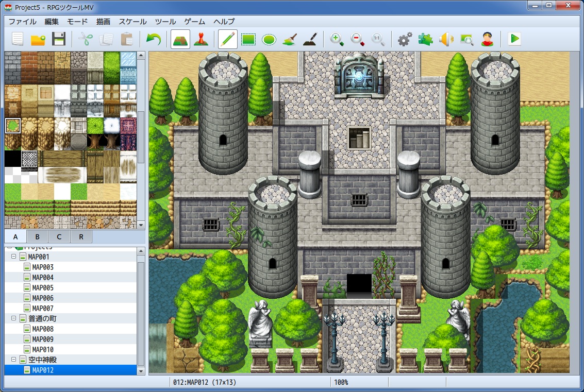This screenshot has height=392, width=584.
Task: Open a project via the folder icon
Action: click(x=38, y=39)
